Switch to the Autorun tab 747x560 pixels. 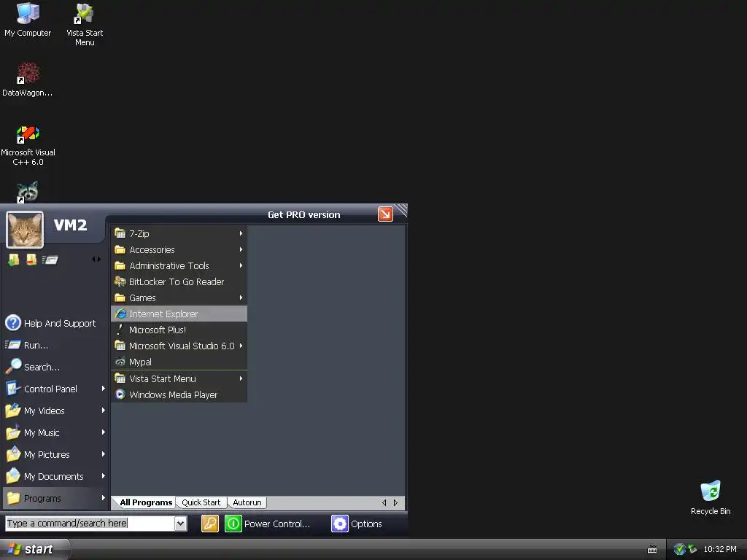[x=247, y=502]
